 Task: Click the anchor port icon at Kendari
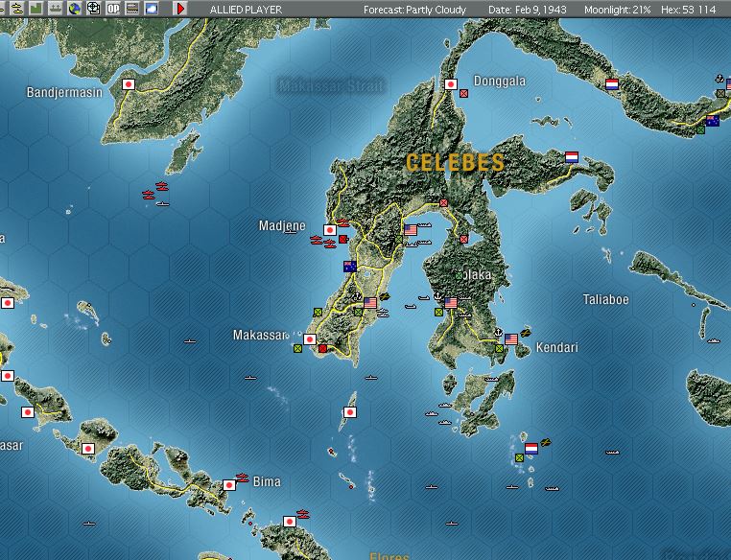tap(498, 332)
